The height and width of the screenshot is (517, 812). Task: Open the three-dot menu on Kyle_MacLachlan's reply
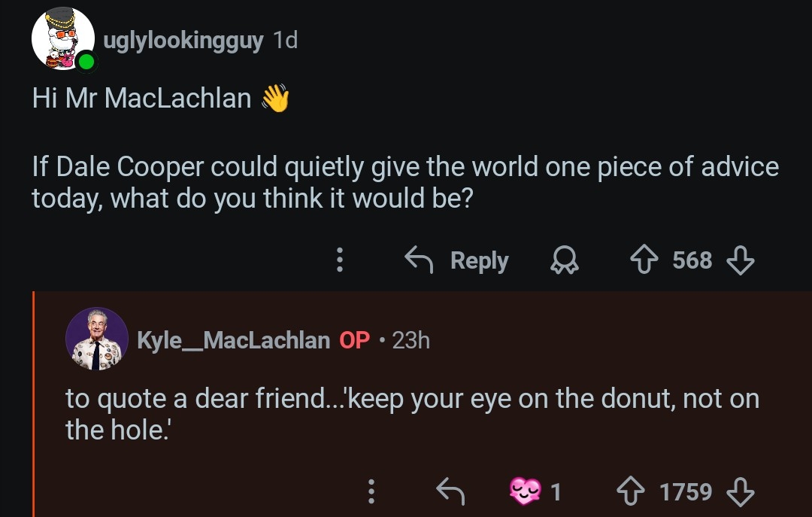[x=370, y=492]
